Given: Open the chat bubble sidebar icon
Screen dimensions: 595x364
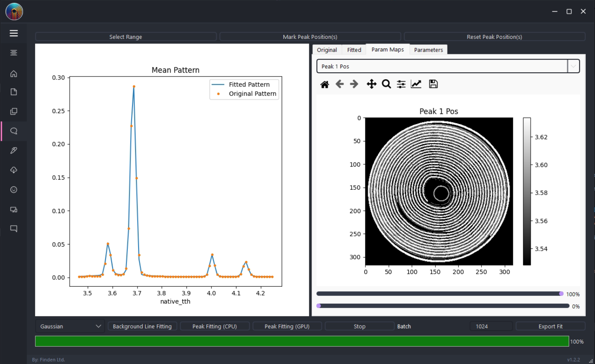Looking at the screenshot, I should coord(14,229).
